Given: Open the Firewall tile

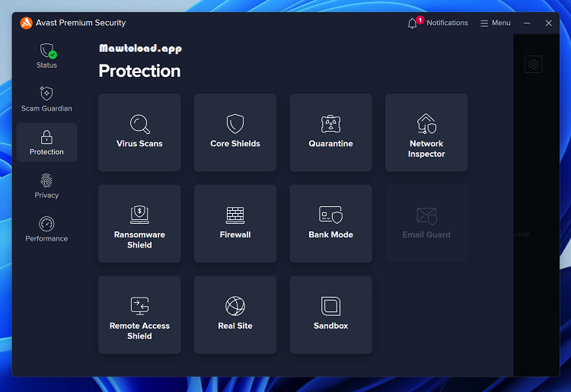Looking at the screenshot, I should click(x=235, y=224).
